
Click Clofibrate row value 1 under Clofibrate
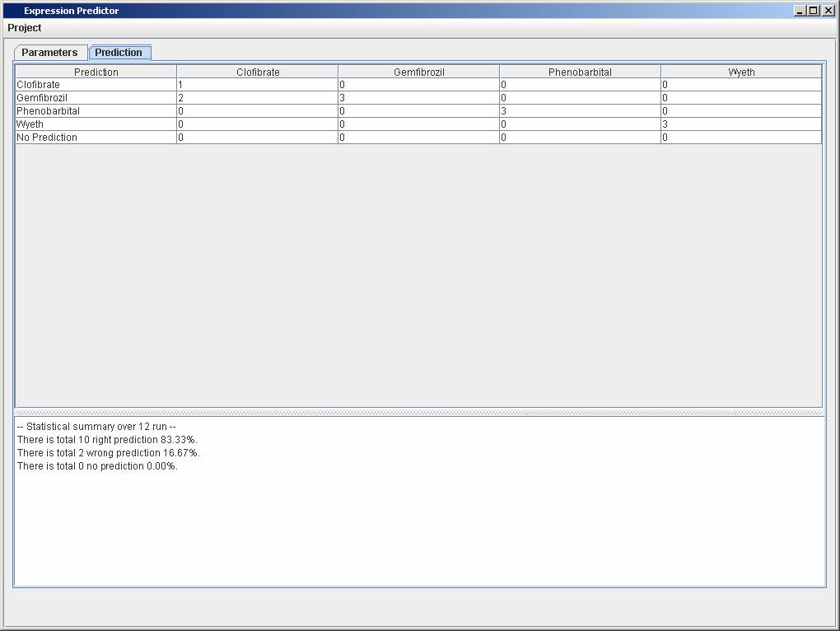tap(258, 85)
